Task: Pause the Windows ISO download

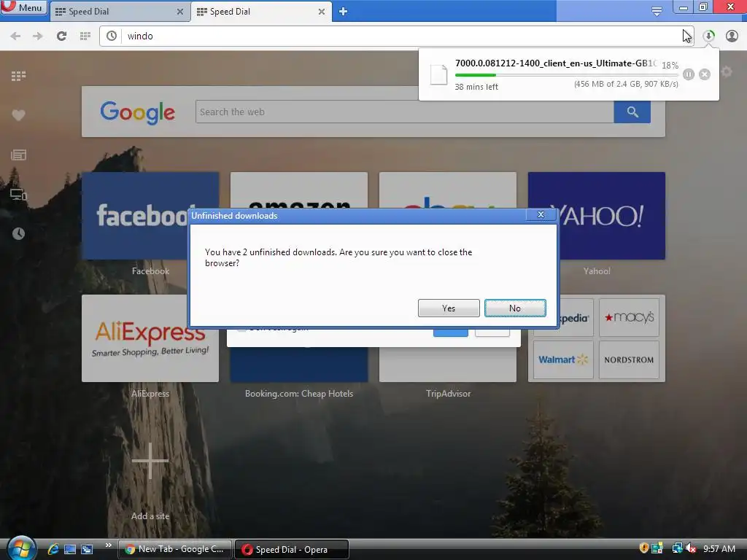Action: click(689, 74)
